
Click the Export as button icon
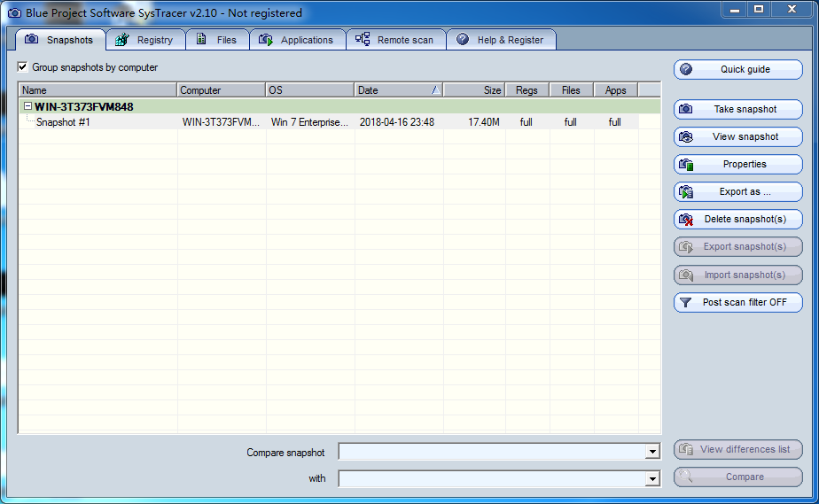point(686,192)
